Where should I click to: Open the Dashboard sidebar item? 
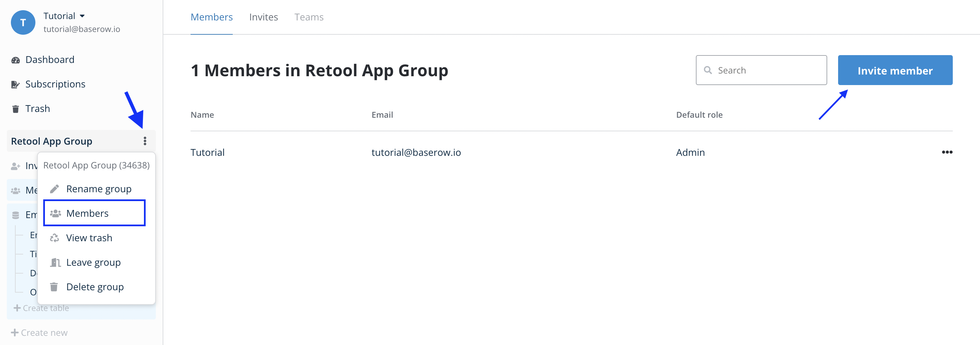click(x=49, y=60)
